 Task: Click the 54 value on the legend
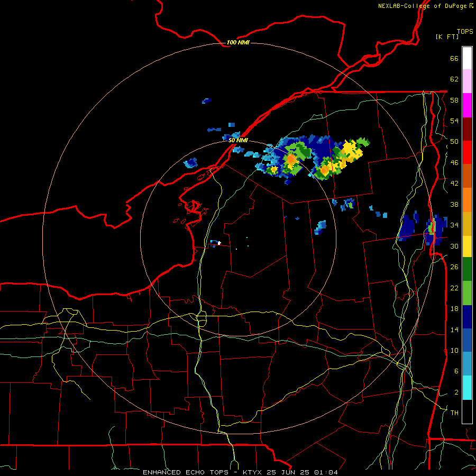click(454, 121)
